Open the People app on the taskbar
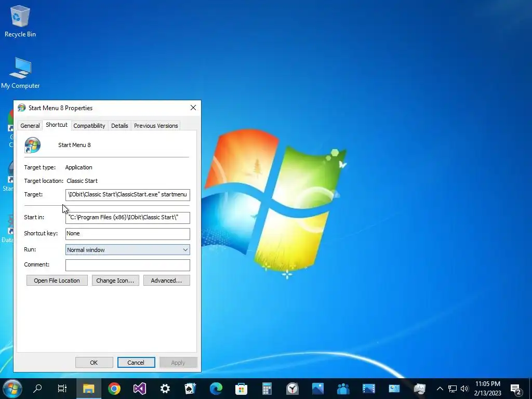This screenshot has height=399, width=532. point(343,389)
